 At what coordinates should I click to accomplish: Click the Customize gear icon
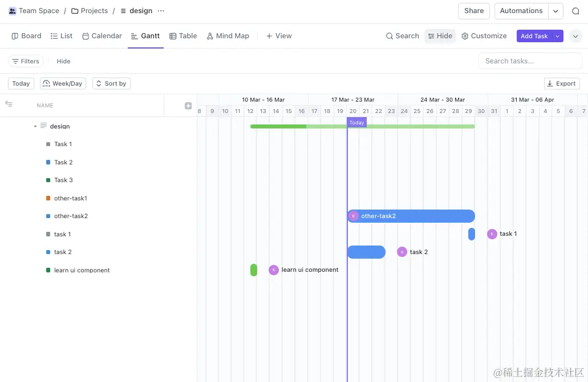[x=465, y=36]
